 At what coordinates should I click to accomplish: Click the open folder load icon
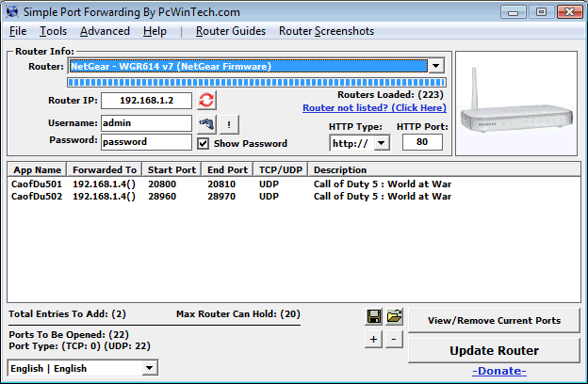coord(394,317)
